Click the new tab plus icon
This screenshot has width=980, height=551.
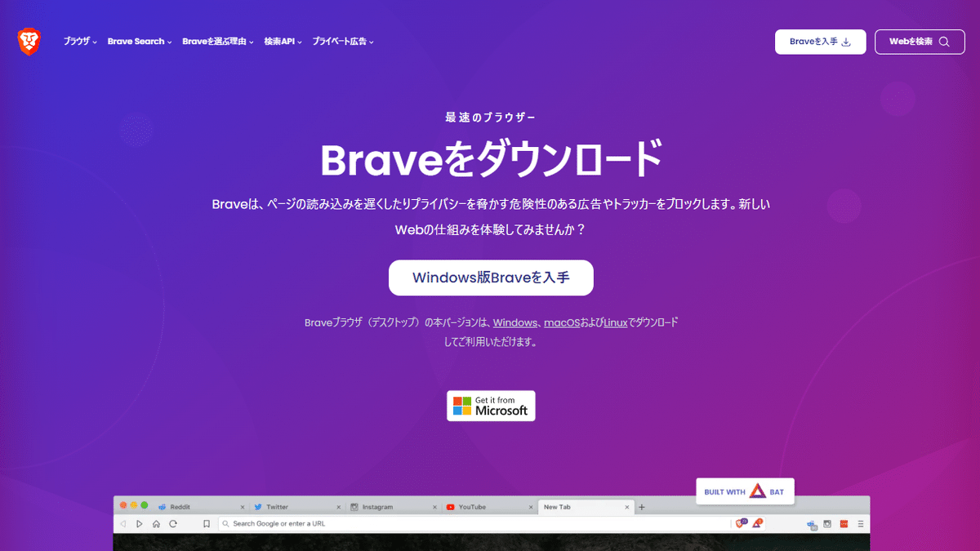[642, 507]
